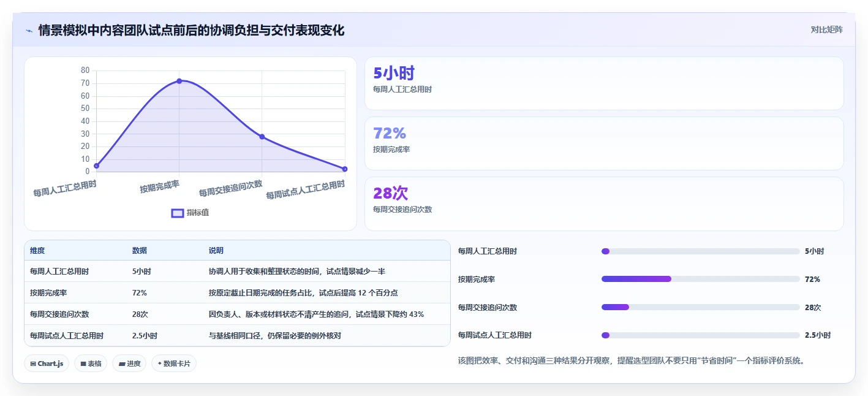Click the 72% data card value
Image resolution: width=868 pixels, height=396 pixels.
390,133
